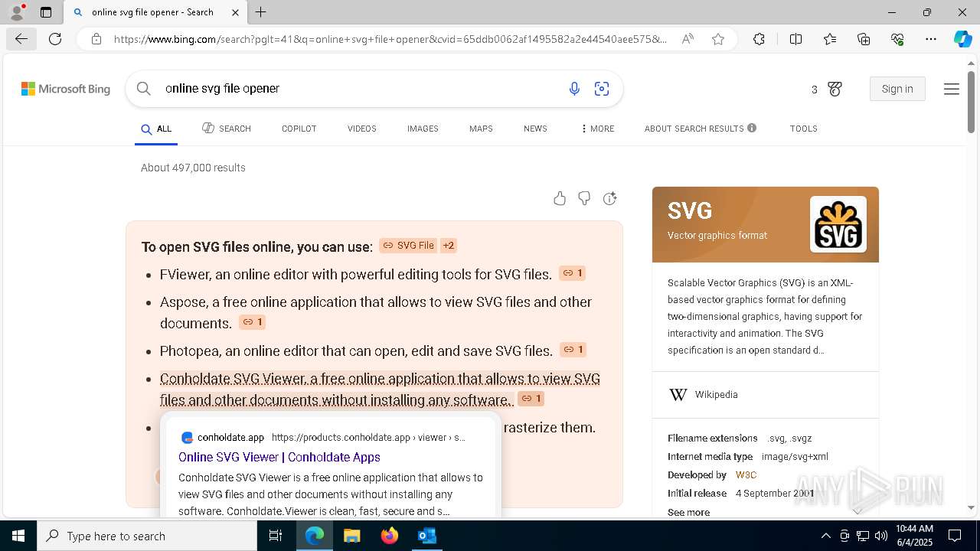The image size is (980, 551).
Task: Open the Favorites list icon
Action: (830, 39)
